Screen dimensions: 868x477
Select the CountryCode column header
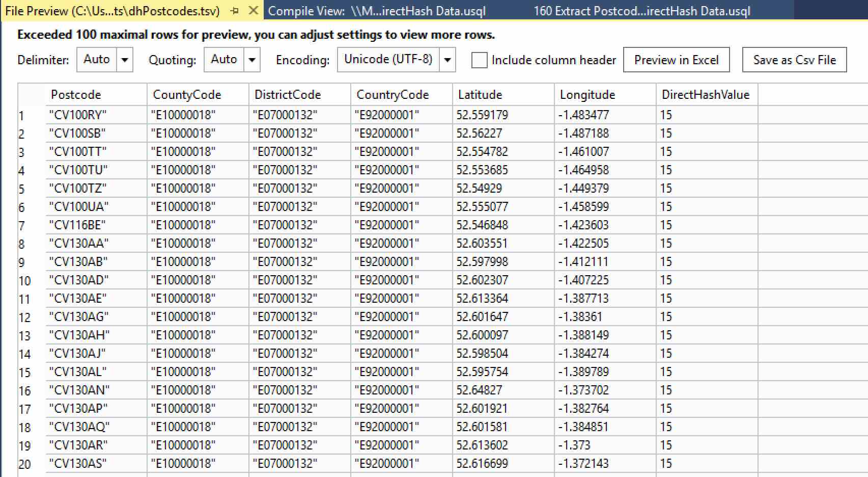[402, 95]
